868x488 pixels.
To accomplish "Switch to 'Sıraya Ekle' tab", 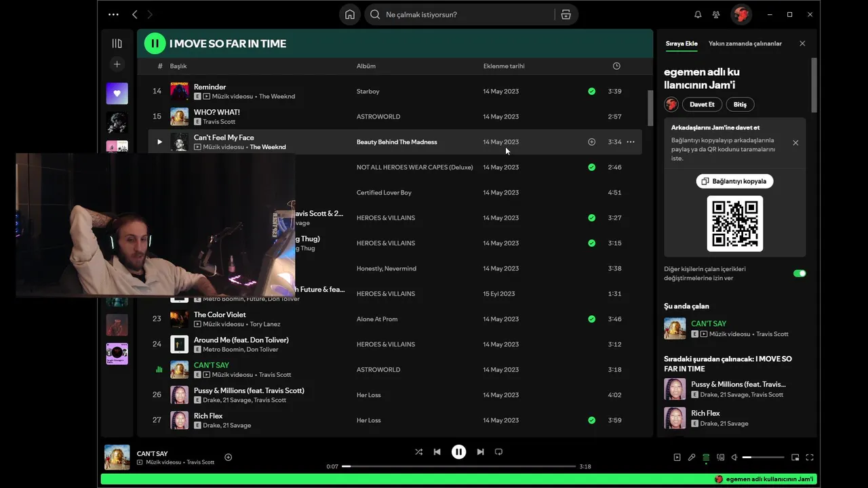I will 682,43.
